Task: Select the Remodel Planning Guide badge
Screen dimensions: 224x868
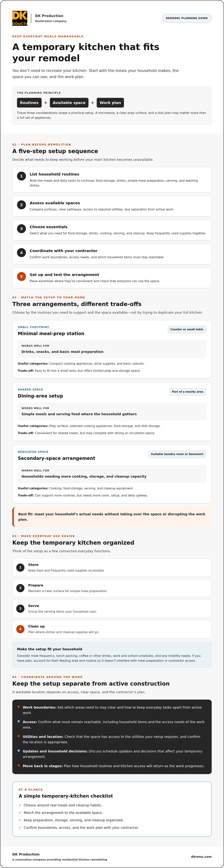Action: tap(187, 18)
